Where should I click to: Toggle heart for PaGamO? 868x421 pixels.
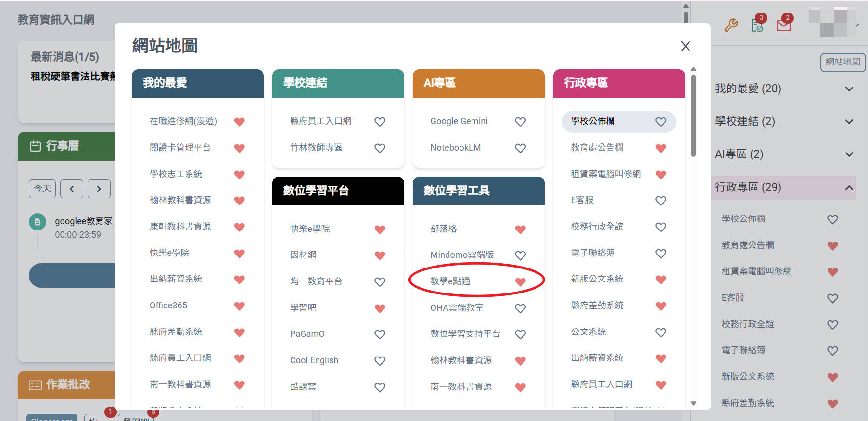pyautogui.click(x=380, y=334)
